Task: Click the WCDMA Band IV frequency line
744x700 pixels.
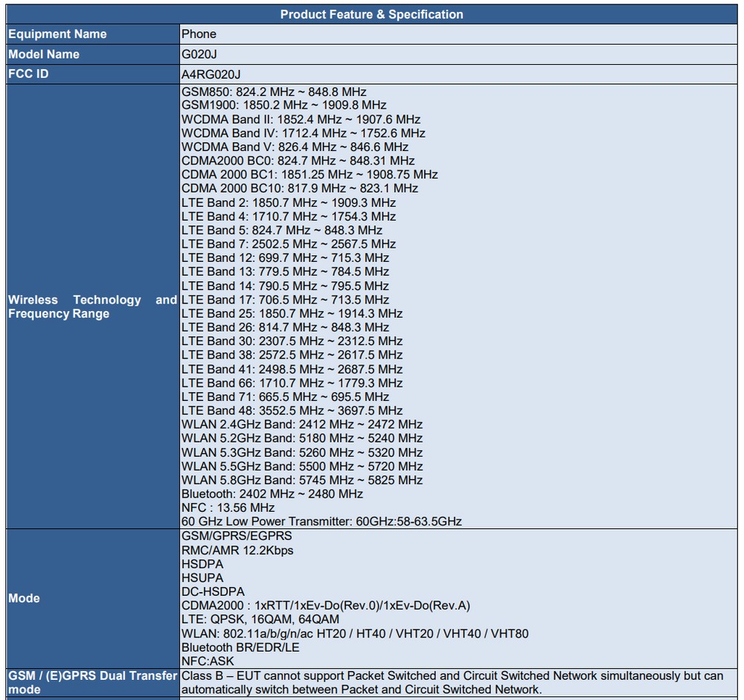Action: tap(303, 133)
